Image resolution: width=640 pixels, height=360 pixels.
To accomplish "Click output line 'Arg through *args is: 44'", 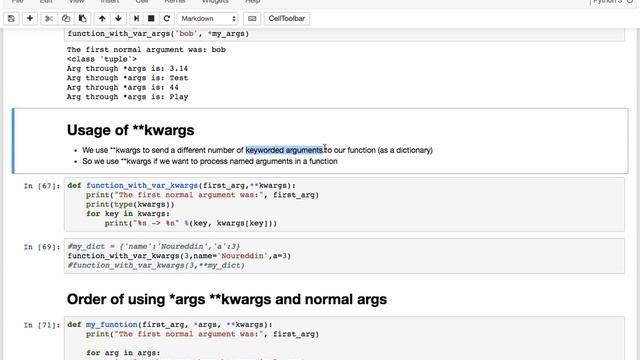I will [x=123, y=87].
